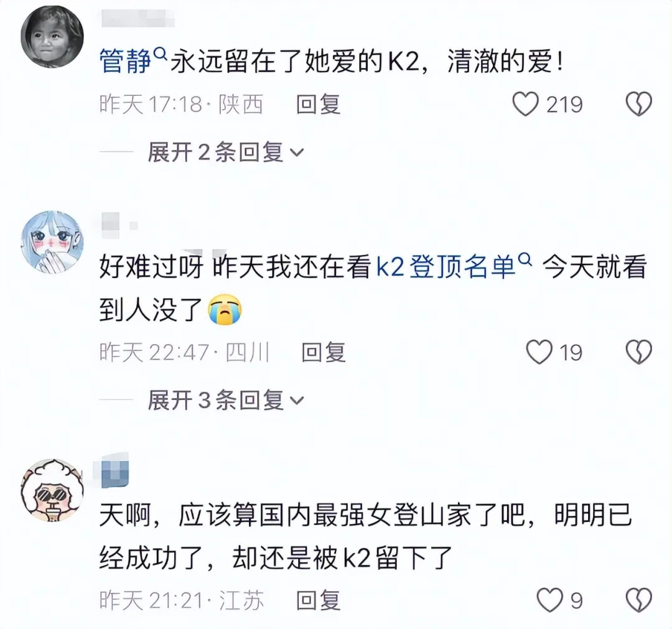Reply to the 21:21 Jiangsu comment

[x=319, y=600]
